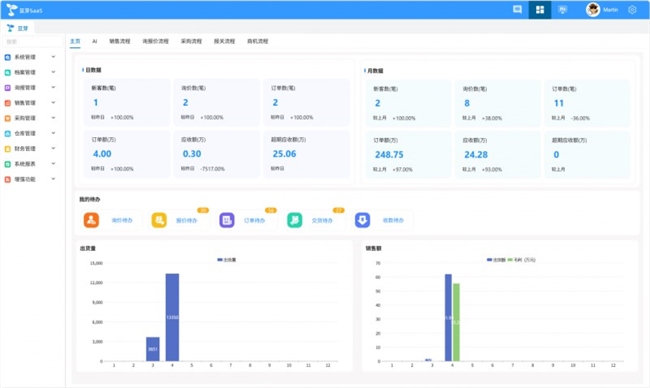Click the monthly 应收额 value 24.28
Screen dimensions: 650x388
476,155
